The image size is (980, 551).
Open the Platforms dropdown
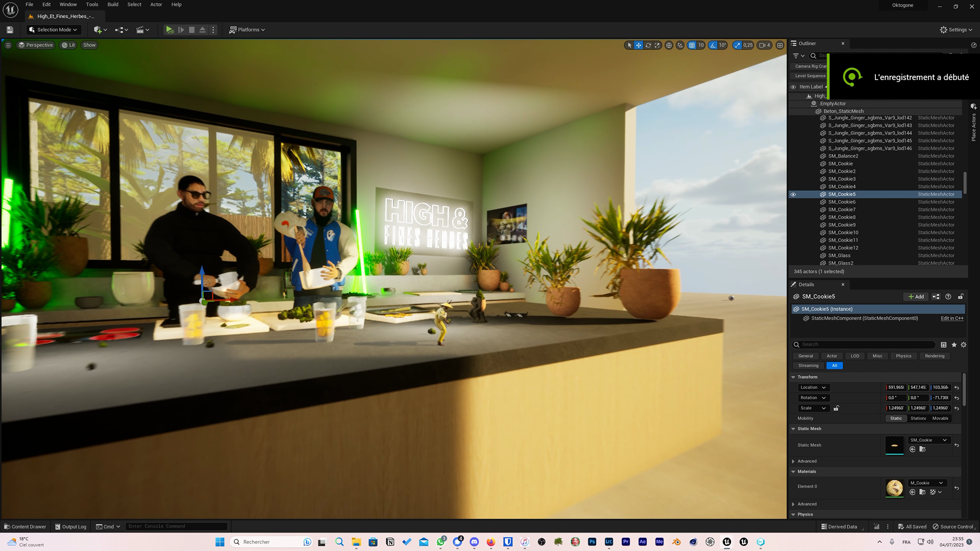pyautogui.click(x=247, y=30)
